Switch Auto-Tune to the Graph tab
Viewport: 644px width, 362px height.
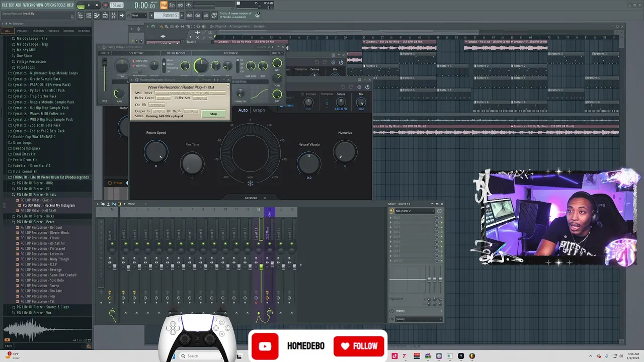click(x=259, y=110)
